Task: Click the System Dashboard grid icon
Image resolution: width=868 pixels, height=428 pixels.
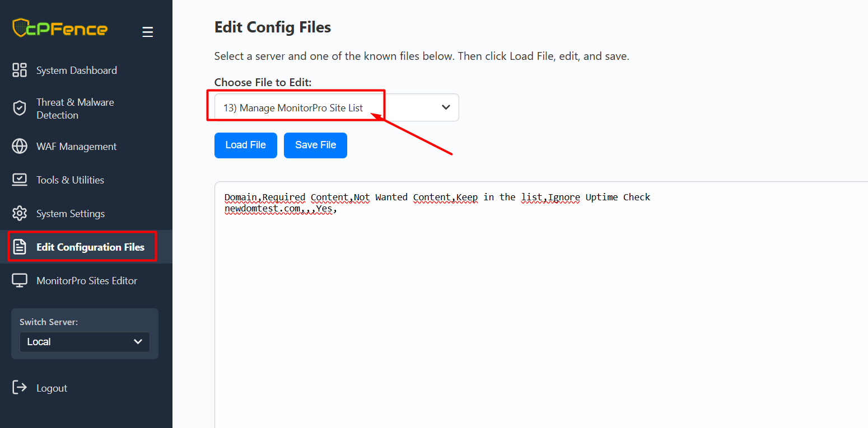Action: [20, 70]
